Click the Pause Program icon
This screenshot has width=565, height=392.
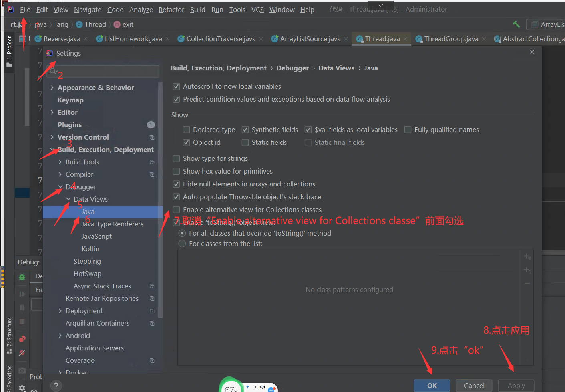click(x=22, y=308)
